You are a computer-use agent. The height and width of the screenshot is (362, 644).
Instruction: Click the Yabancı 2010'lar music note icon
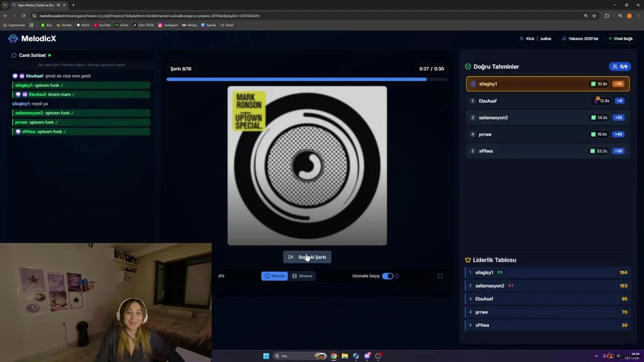pos(564,39)
